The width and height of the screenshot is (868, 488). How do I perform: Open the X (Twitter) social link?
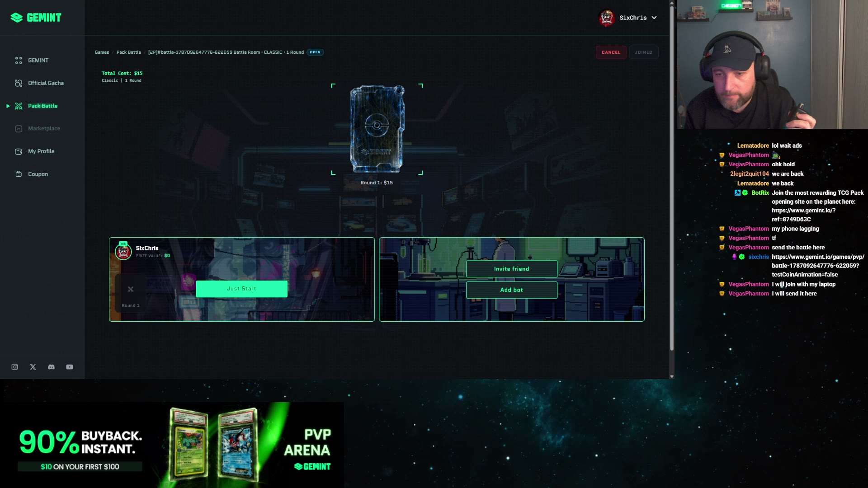pyautogui.click(x=33, y=367)
